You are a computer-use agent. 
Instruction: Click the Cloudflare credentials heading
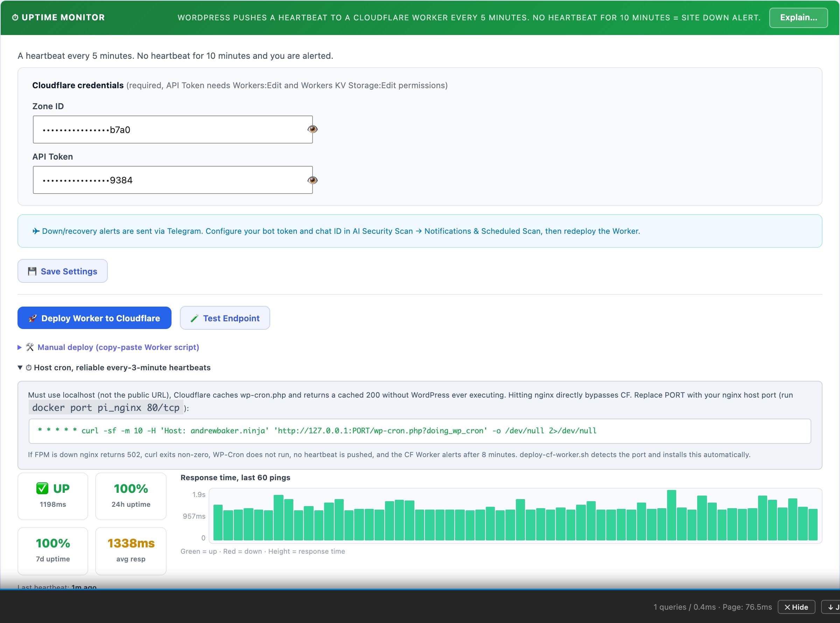point(78,85)
